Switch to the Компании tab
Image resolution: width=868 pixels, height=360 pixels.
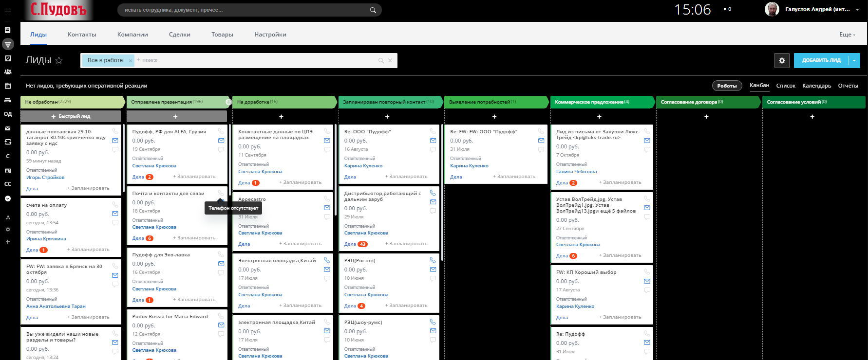pyautogui.click(x=132, y=35)
